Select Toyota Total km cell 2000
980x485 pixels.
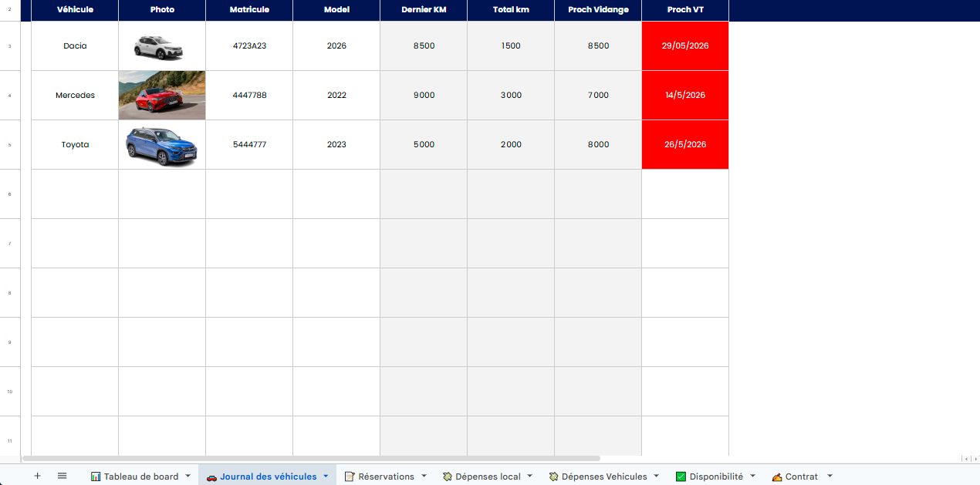click(x=511, y=145)
